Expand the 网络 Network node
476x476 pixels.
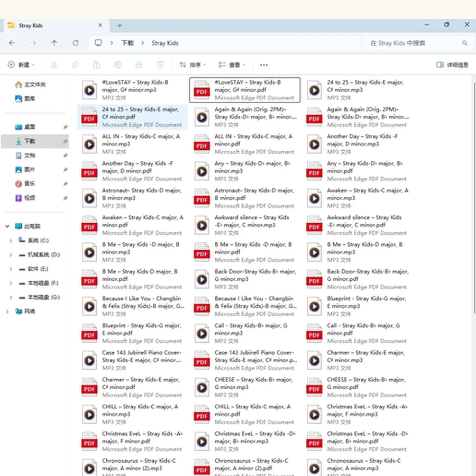(x=7, y=312)
